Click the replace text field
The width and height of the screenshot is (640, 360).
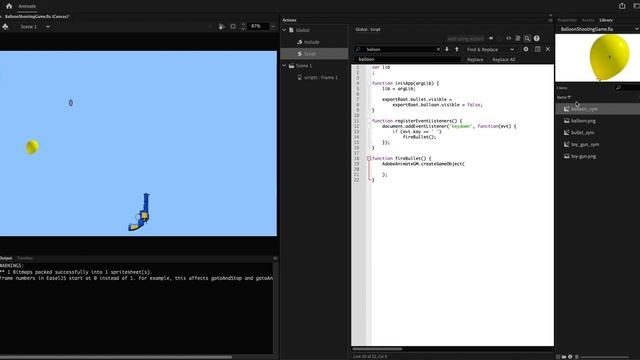pos(407,60)
